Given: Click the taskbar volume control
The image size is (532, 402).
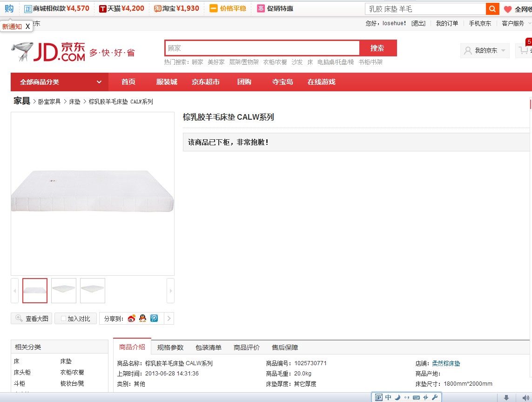Looking at the screenshot, I should tap(527, 397).
